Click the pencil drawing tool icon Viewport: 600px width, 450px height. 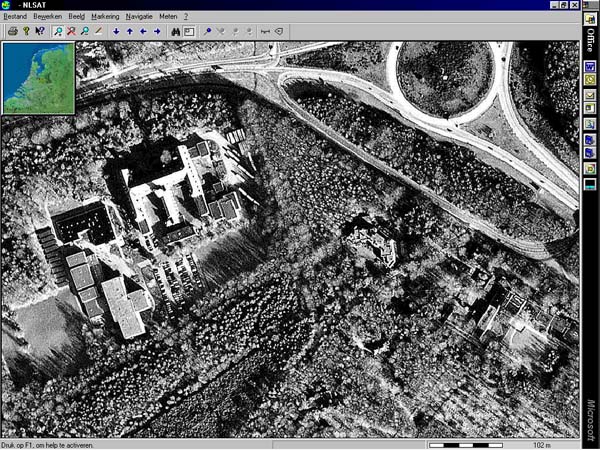[x=98, y=31]
